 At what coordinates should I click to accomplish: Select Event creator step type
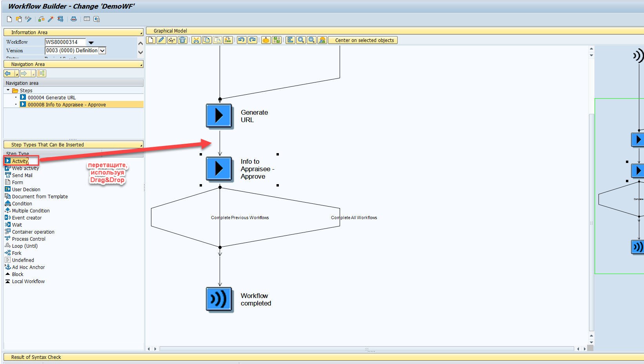coord(27,218)
